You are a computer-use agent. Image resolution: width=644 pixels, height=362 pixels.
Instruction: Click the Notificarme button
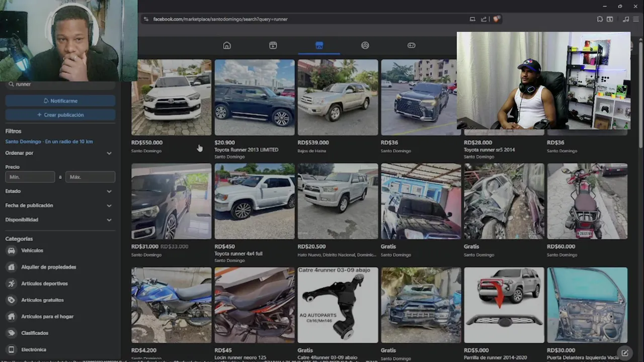(60, 101)
